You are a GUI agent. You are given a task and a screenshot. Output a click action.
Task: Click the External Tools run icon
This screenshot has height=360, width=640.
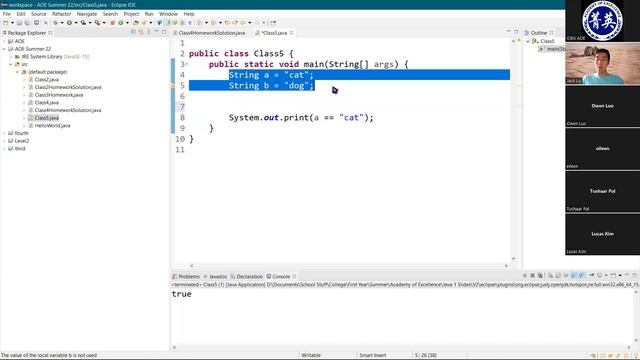tap(97, 23)
